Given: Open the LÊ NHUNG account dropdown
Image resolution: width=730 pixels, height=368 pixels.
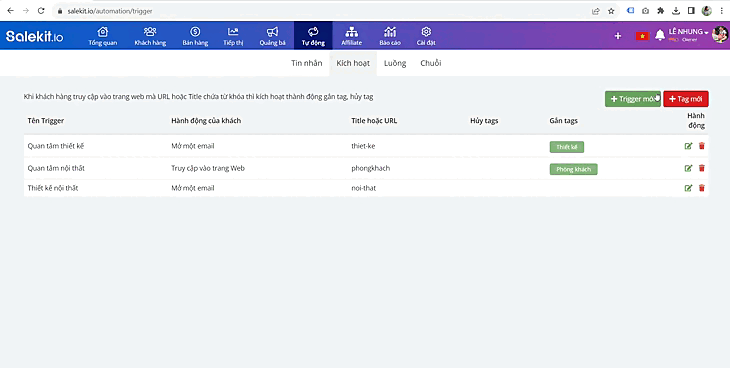Looking at the screenshot, I should [689, 32].
